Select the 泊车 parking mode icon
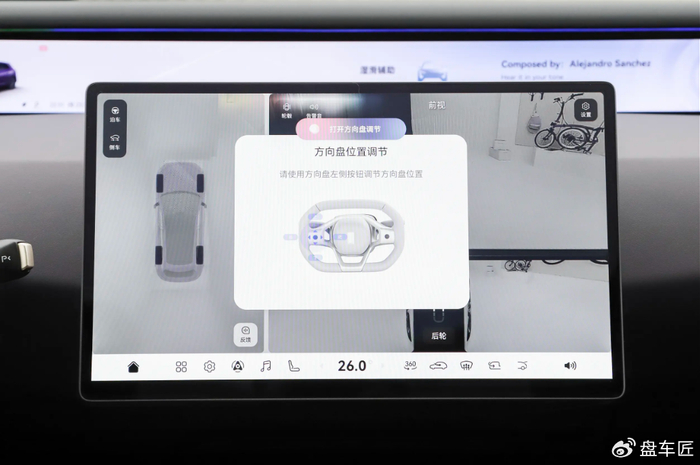The width and height of the screenshot is (700, 465). (x=115, y=114)
